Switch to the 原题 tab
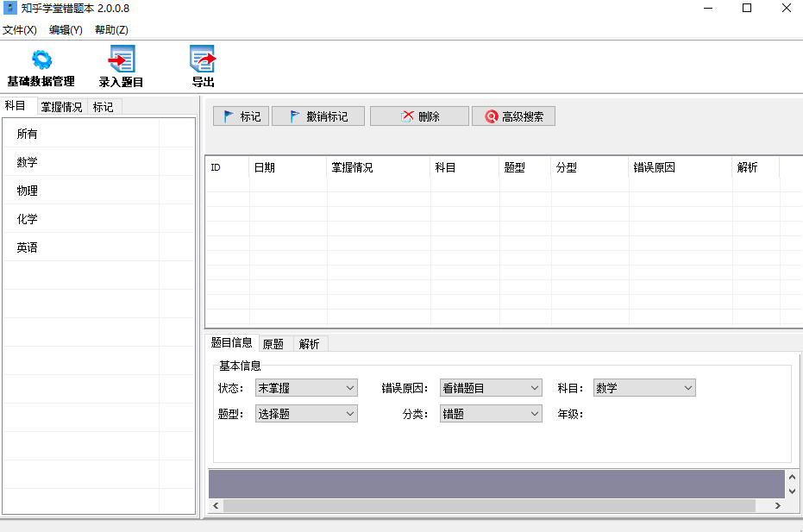803x532 pixels. tap(273, 344)
